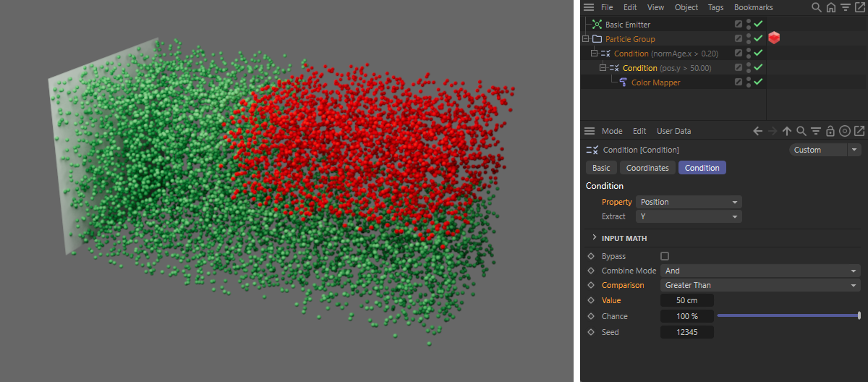Open the Object Manager Edit menu
The width and height of the screenshot is (868, 382).
(x=631, y=7)
